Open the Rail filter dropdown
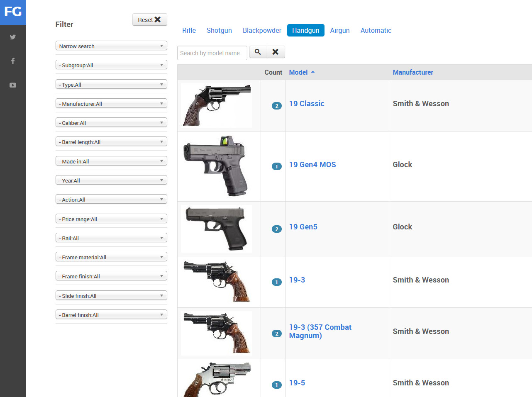This screenshot has height=397, width=532. click(x=111, y=238)
